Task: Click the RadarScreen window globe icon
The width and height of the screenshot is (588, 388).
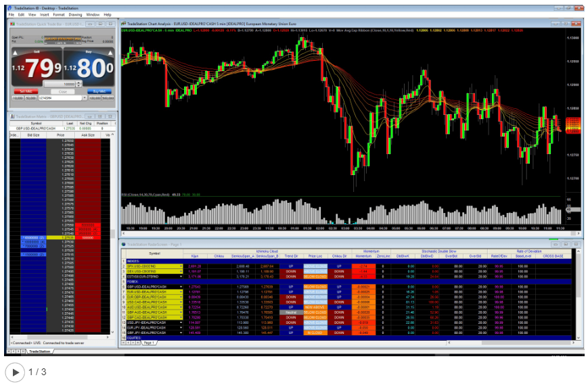Action: pos(123,244)
